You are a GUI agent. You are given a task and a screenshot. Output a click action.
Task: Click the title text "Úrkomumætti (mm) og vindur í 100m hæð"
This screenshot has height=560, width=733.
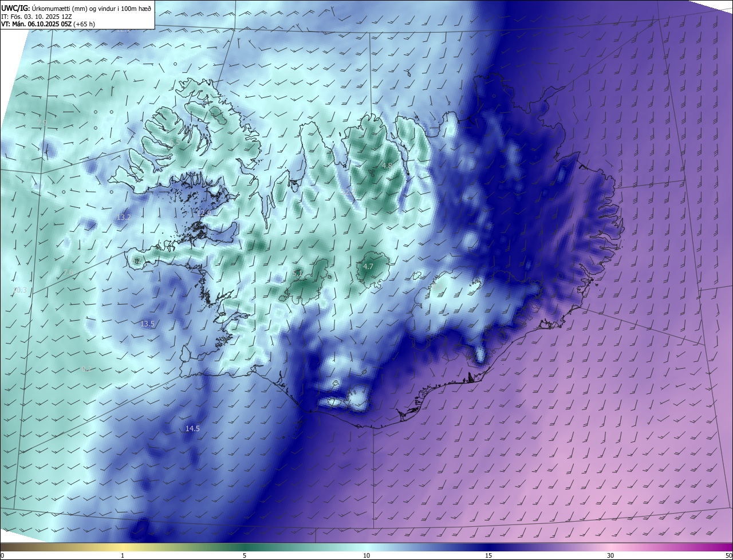tap(91, 7)
